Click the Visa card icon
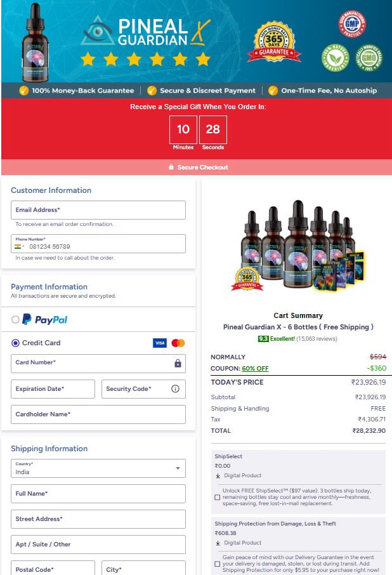This screenshot has width=392, height=575. [160, 343]
